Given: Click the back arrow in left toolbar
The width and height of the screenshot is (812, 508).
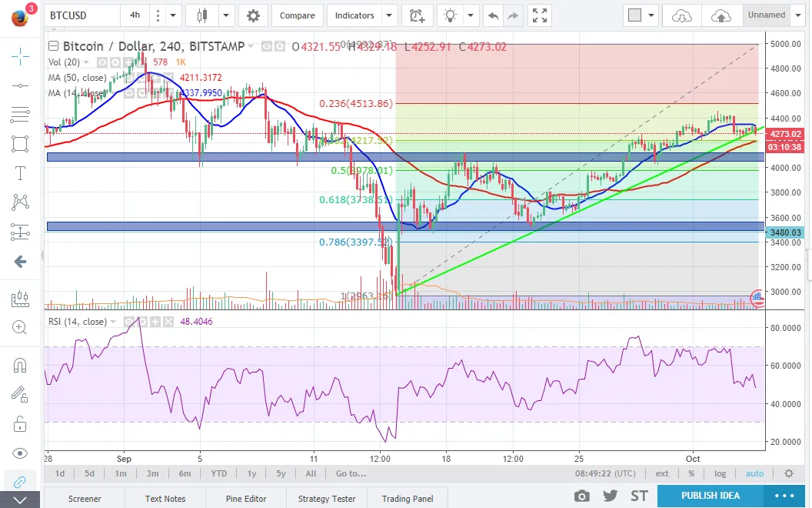Looking at the screenshot, I should tap(20, 261).
